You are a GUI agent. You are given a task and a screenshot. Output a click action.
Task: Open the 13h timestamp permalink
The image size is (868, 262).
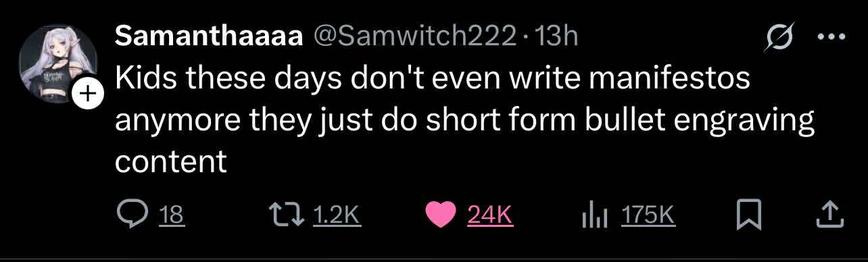(x=556, y=36)
